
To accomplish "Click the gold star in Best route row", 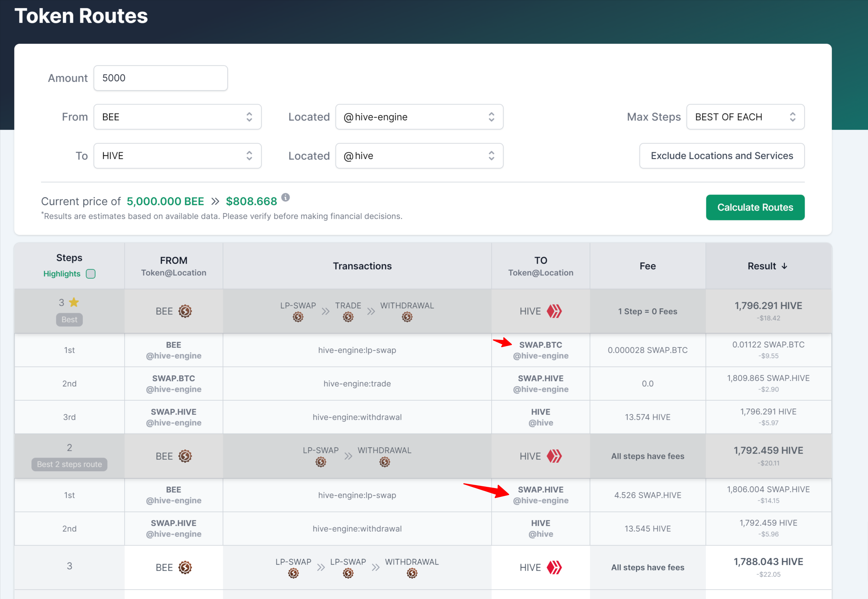I will coord(74,302).
